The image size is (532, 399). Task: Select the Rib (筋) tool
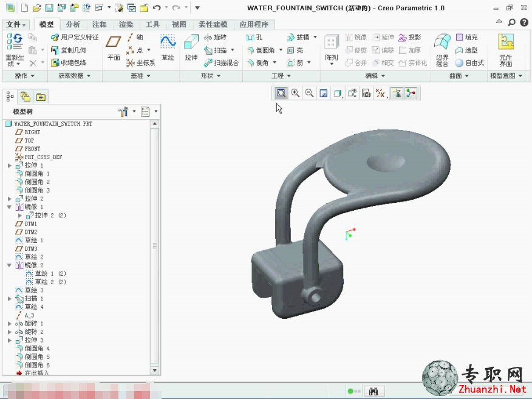coord(295,63)
